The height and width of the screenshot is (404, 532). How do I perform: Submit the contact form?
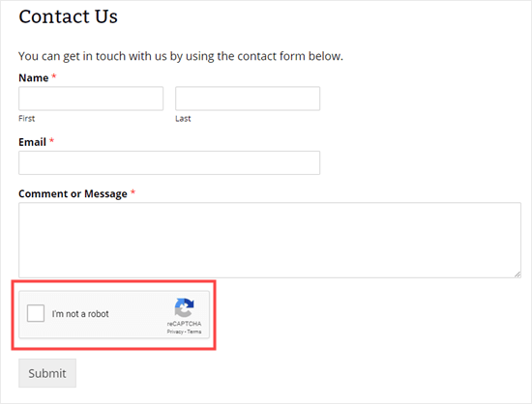click(x=47, y=373)
